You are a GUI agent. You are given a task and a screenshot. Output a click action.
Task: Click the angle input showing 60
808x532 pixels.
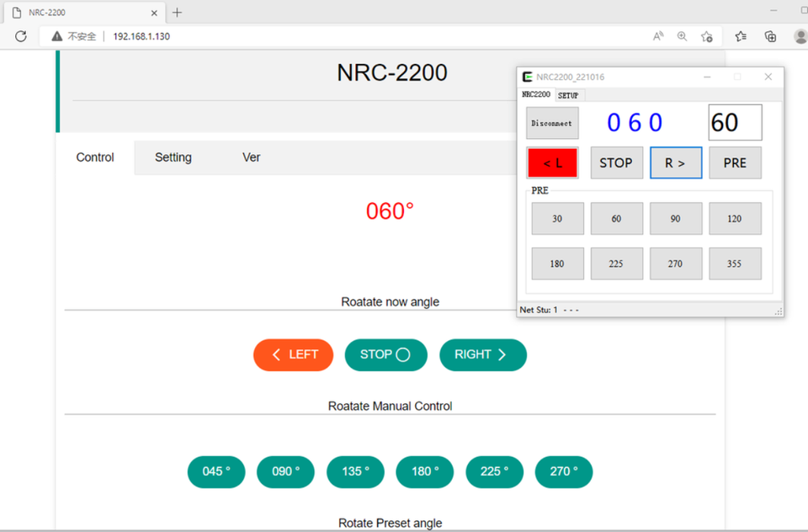(734, 122)
